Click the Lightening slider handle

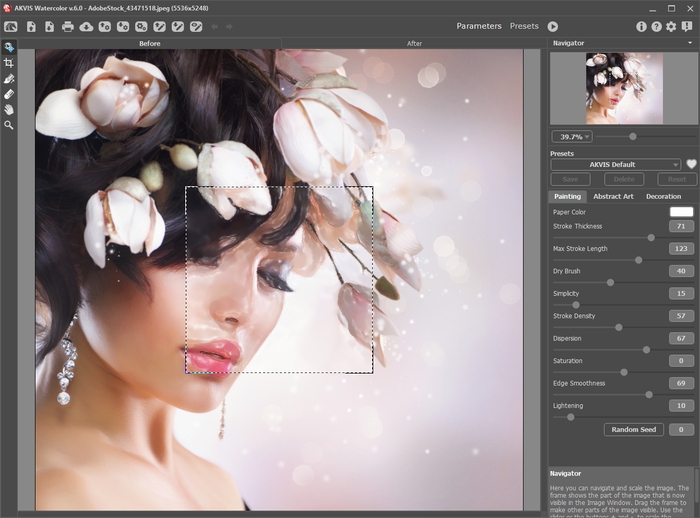point(571,417)
